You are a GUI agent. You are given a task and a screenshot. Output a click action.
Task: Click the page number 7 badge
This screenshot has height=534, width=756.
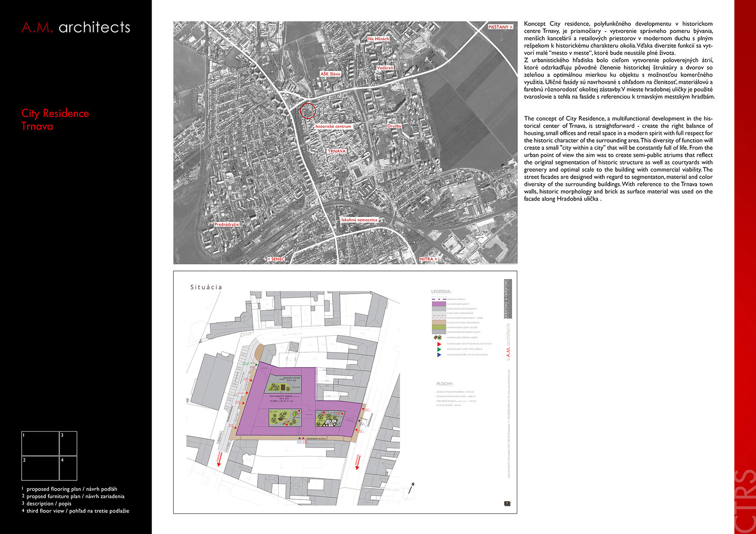[x=507, y=504]
